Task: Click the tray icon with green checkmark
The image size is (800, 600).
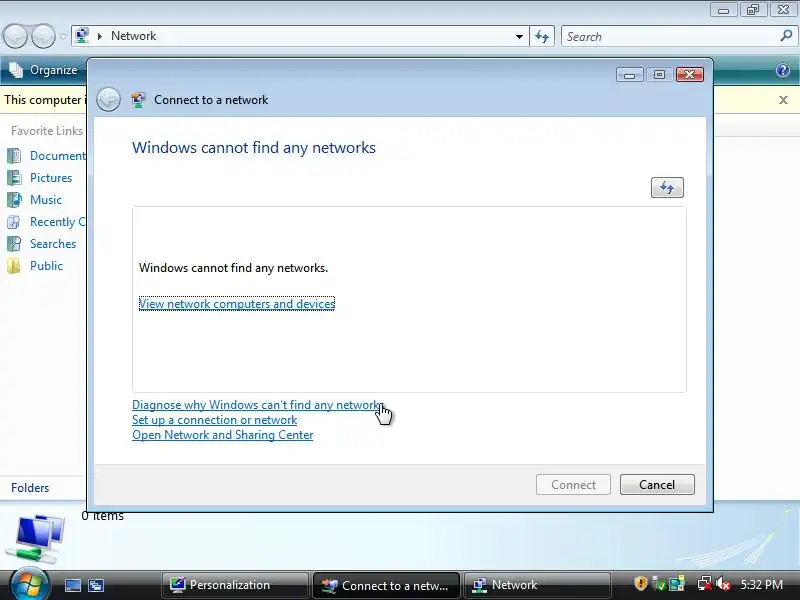Action: click(658, 584)
